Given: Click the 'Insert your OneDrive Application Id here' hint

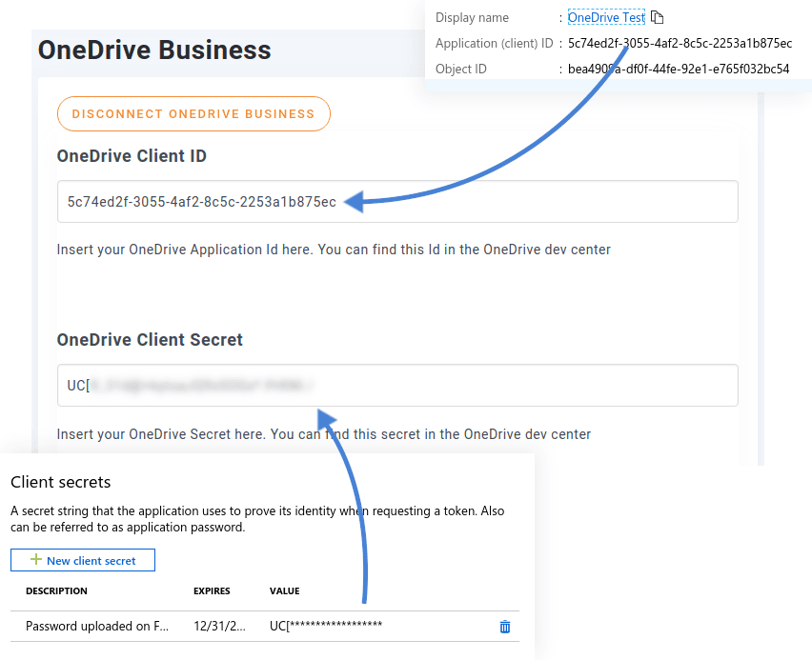Looking at the screenshot, I should pos(334,250).
